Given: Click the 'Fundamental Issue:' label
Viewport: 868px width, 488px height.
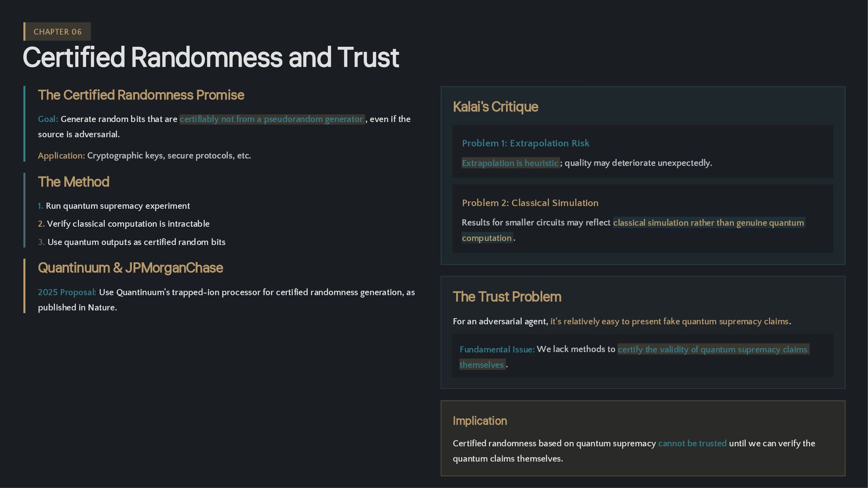Looking at the screenshot, I should click(496, 350).
